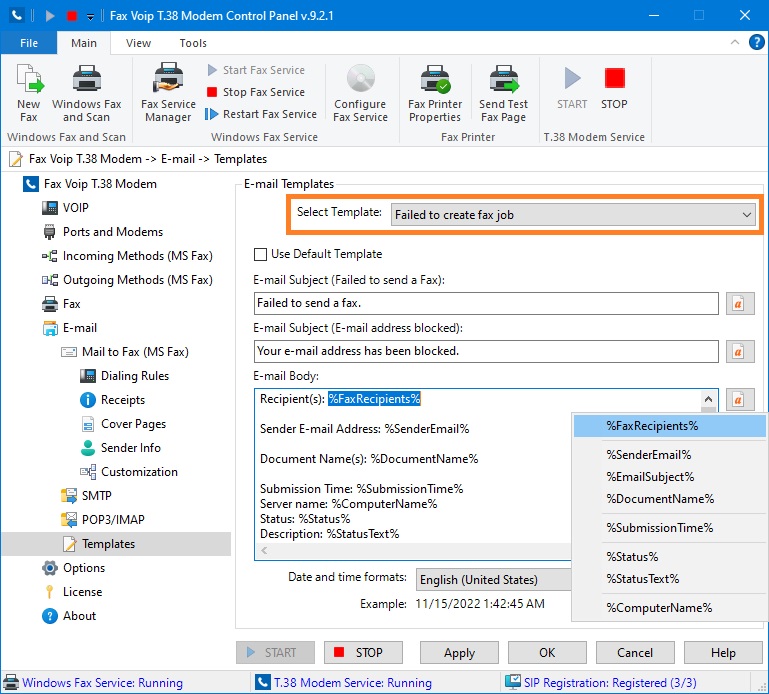Choose %ComputerName% from the popup menu

[x=669, y=608]
